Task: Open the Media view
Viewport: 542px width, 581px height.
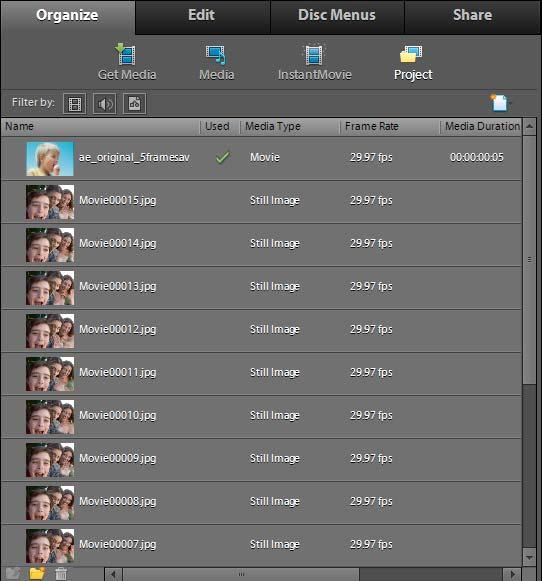Action: coord(217,62)
